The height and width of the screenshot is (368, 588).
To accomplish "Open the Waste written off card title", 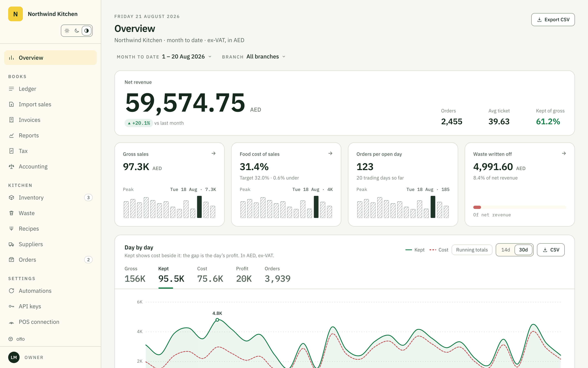I will pyautogui.click(x=492, y=154).
